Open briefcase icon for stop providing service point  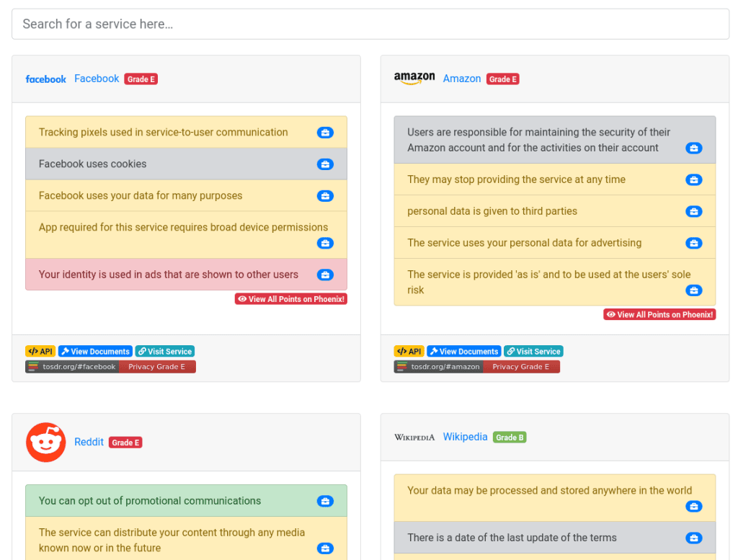point(694,179)
